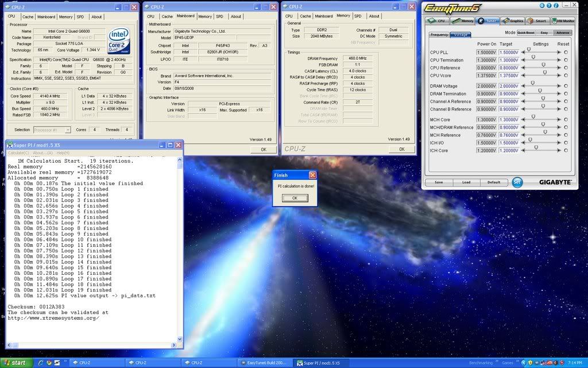Select the reset radio for DRAM Voltage

[x=566, y=86]
